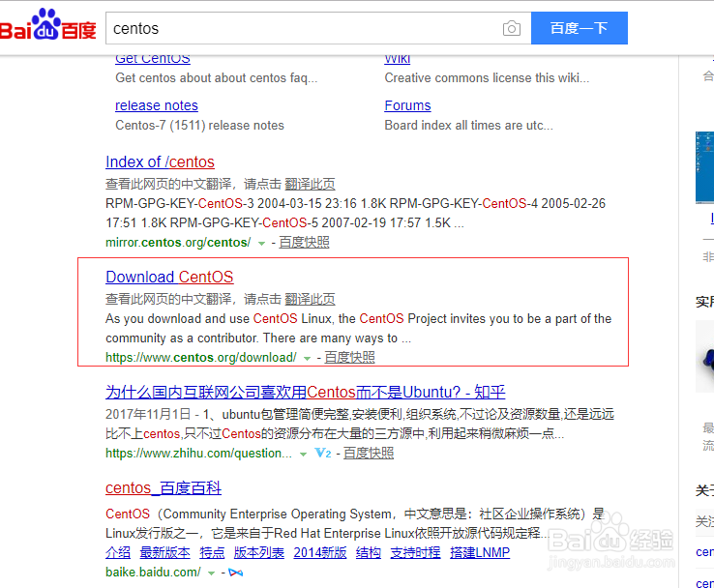Click the bow-tie icon after baike.baidu.com
The width and height of the screenshot is (714, 588).
coord(235,573)
